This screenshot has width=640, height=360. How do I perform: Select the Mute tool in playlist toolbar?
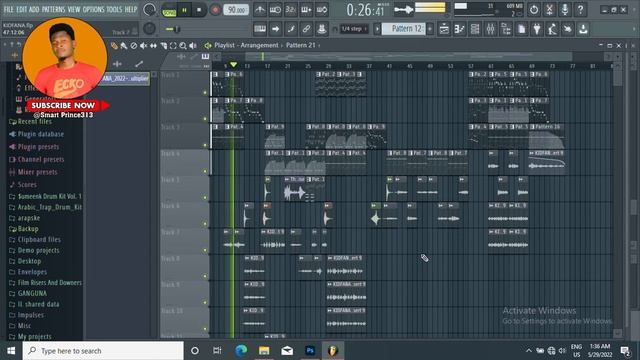(144, 46)
